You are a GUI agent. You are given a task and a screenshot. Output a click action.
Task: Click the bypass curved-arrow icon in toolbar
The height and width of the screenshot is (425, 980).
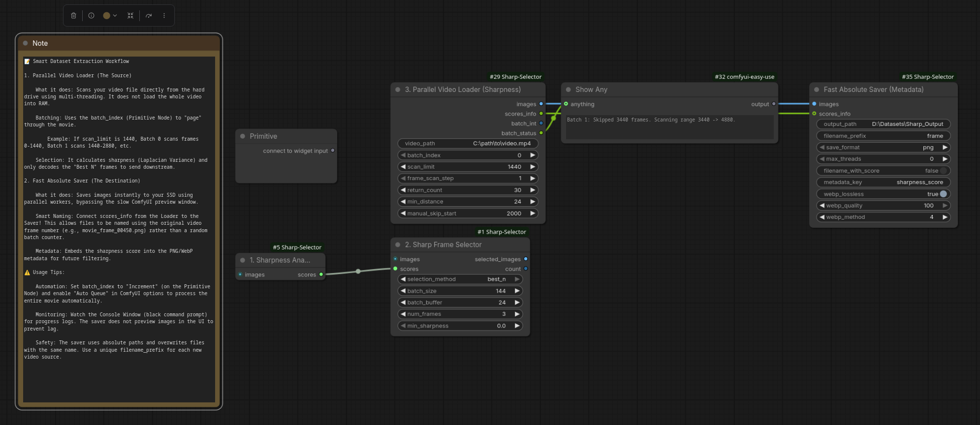[x=149, y=16]
